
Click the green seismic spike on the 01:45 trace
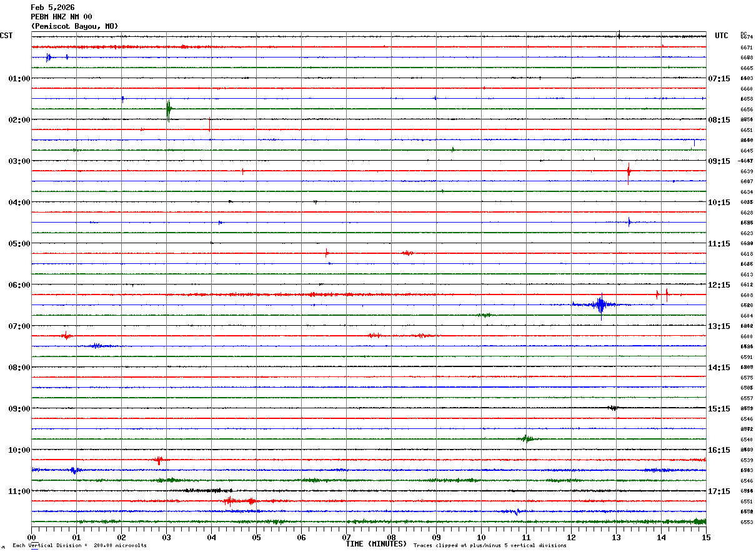coord(168,109)
